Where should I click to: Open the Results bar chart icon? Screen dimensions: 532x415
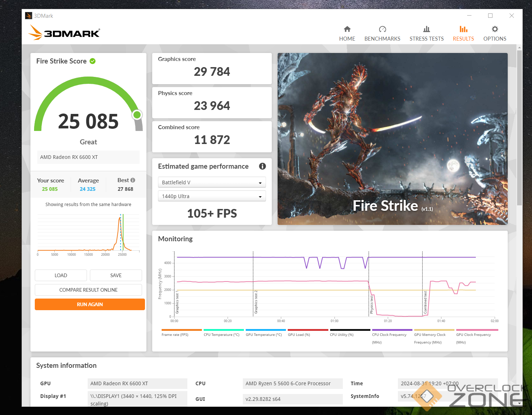tap(463, 29)
